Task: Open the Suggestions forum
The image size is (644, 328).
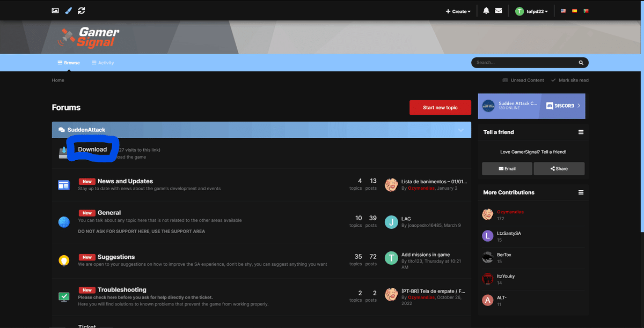Action: coord(116,257)
